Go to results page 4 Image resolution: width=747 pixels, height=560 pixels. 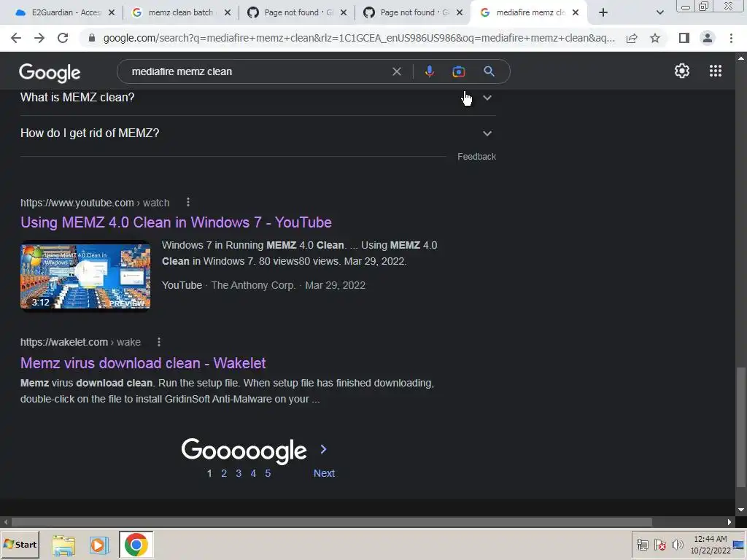click(253, 473)
